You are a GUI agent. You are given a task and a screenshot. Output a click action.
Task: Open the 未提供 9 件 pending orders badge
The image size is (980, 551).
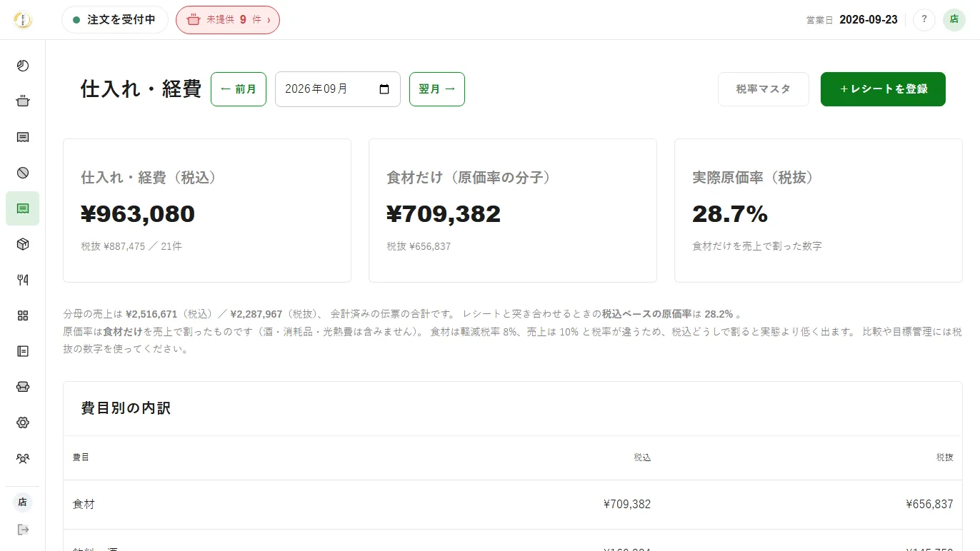pos(228,20)
